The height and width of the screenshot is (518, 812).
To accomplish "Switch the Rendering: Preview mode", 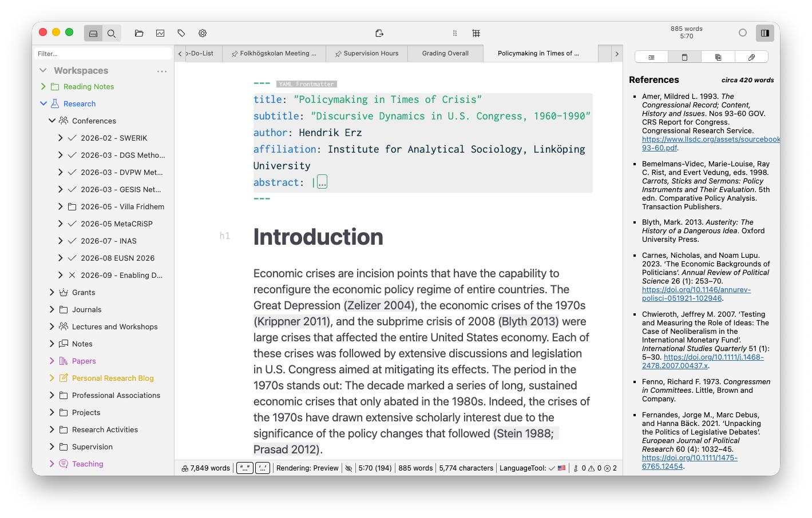I will pyautogui.click(x=307, y=468).
